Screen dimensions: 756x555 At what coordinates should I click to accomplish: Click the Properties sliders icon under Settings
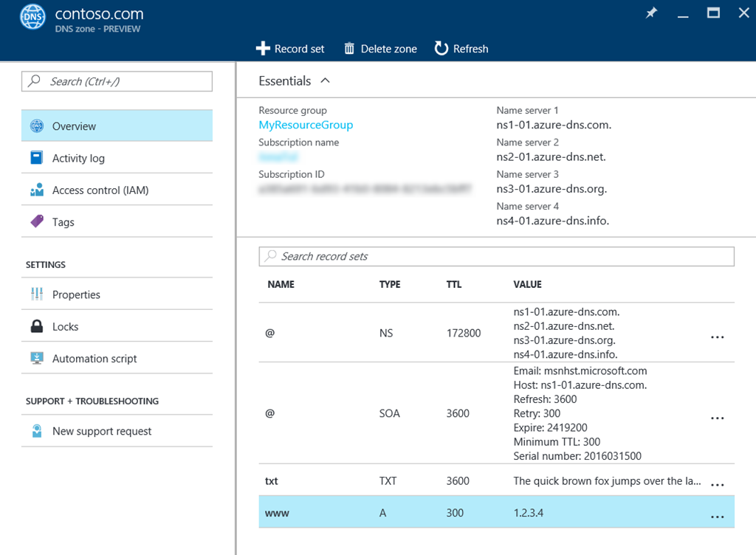pyautogui.click(x=36, y=293)
